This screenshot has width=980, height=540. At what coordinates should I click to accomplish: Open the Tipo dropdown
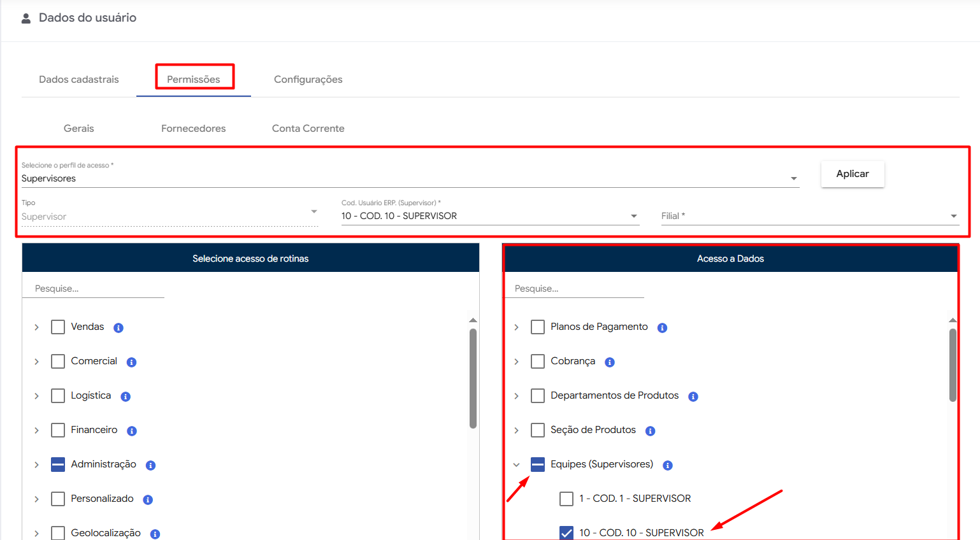tap(169, 217)
